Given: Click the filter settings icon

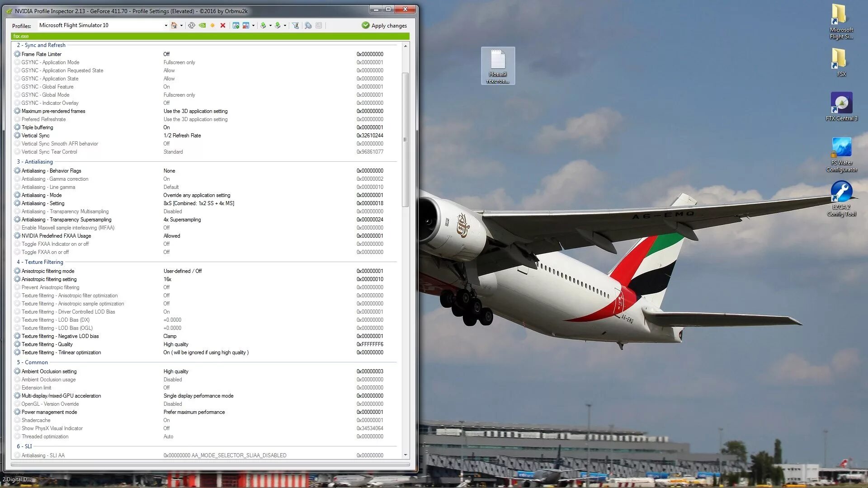Looking at the screenshot, I should click(295, 26).
